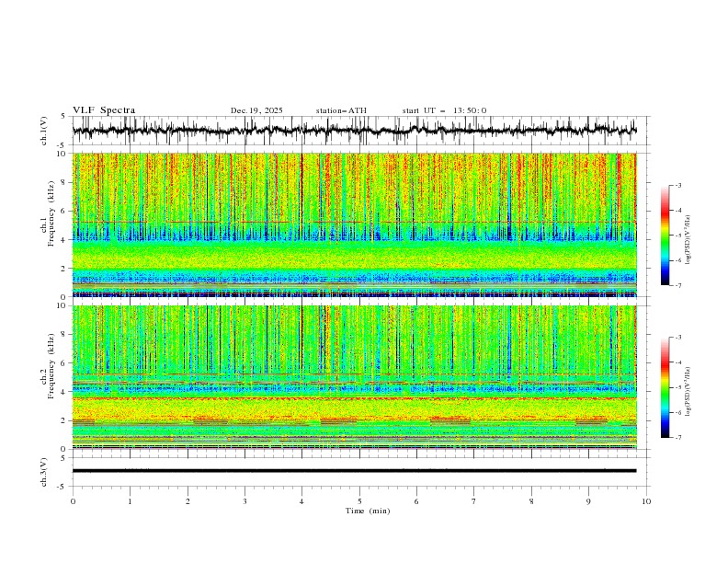Click the "station=ATH" header label
The image size is (728, 563).
tap(341, 110)
